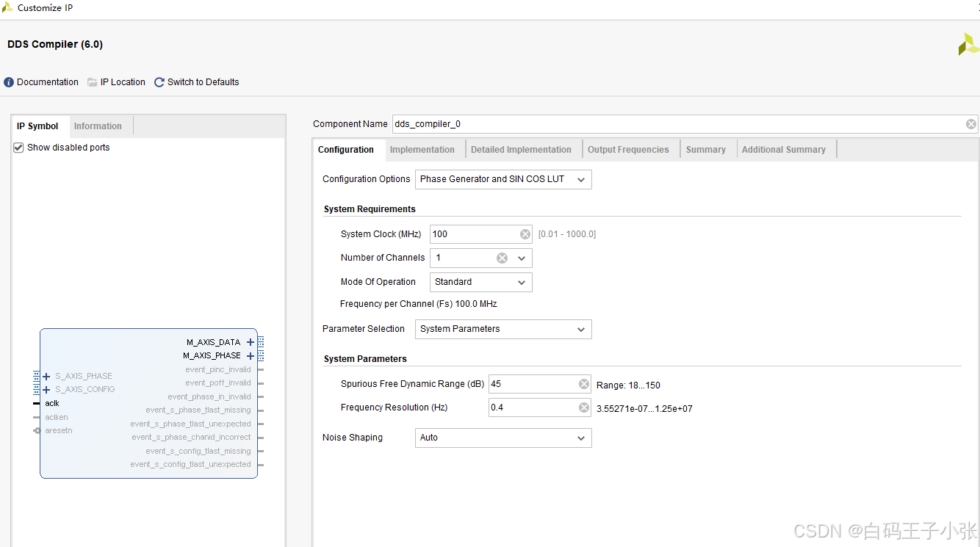This screenshot has width=980, height=547.
Task: Click the event_poff_invalid port label
Action: 218,383
